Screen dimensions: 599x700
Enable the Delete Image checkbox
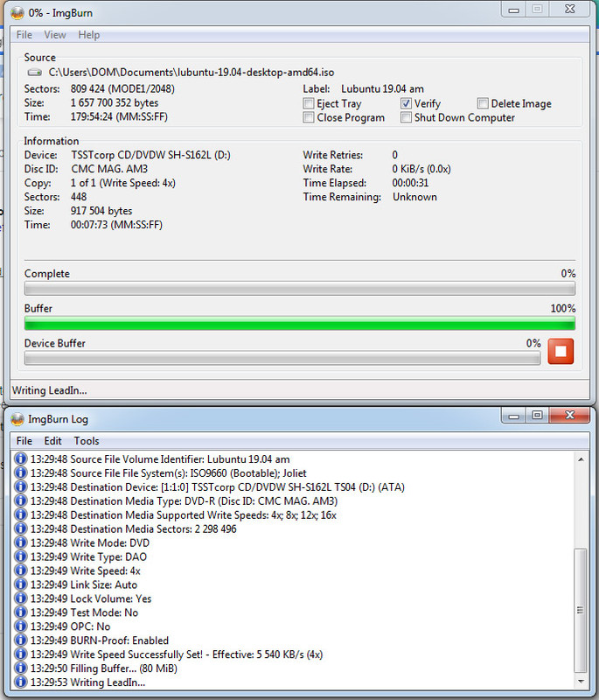(483, 103)
